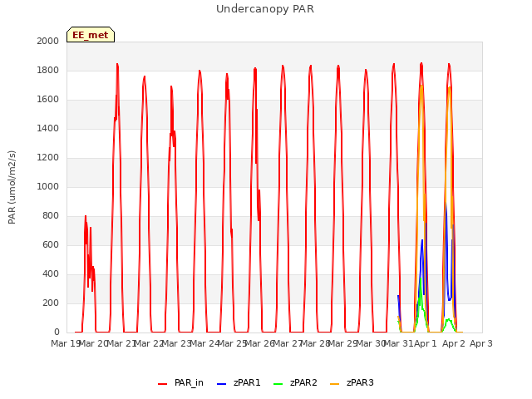This screenshot has width=532, height=399.
Task: Click the 1200 y-axis tick label
Action: (48, 158)
